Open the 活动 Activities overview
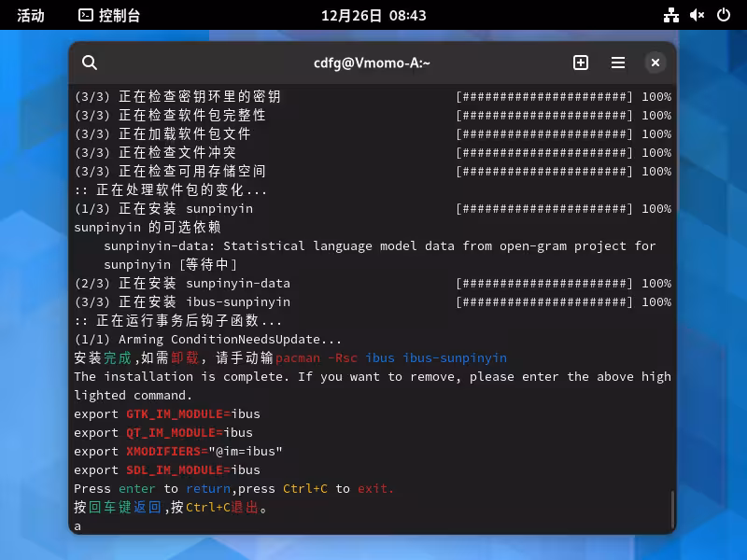The width and height of the screenshot is (747, 560). 31,15
